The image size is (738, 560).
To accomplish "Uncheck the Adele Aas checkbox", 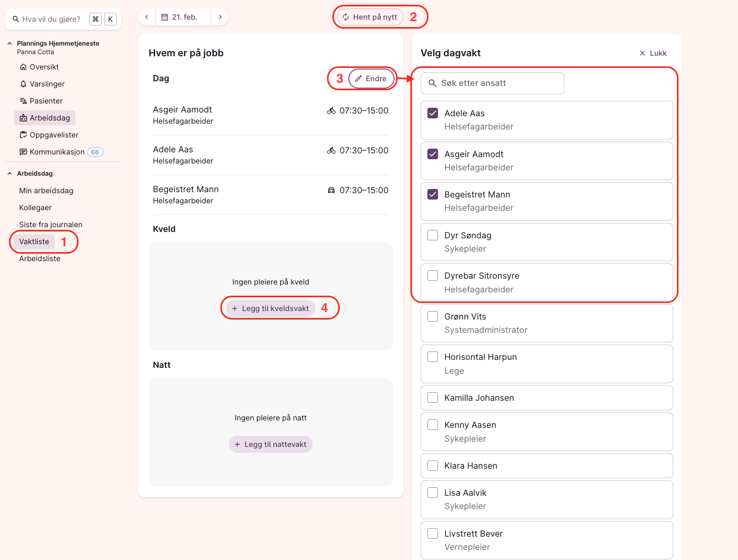I will (433, 113).
